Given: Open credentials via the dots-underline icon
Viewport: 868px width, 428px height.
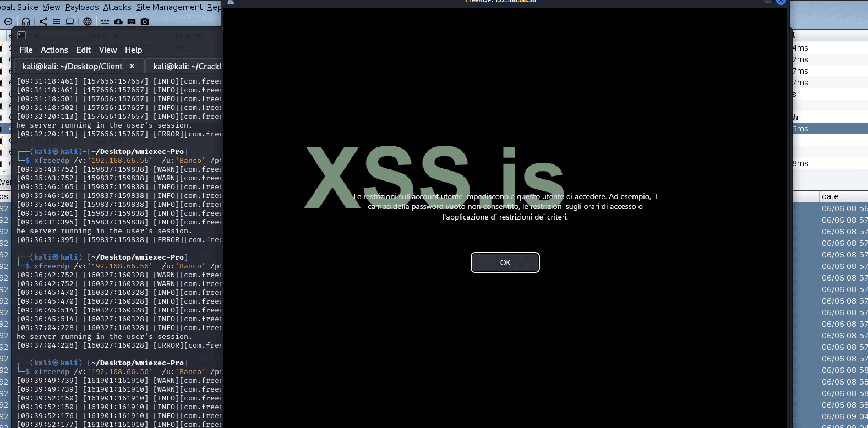Looking at the screenshot, I should coord(105,21).
